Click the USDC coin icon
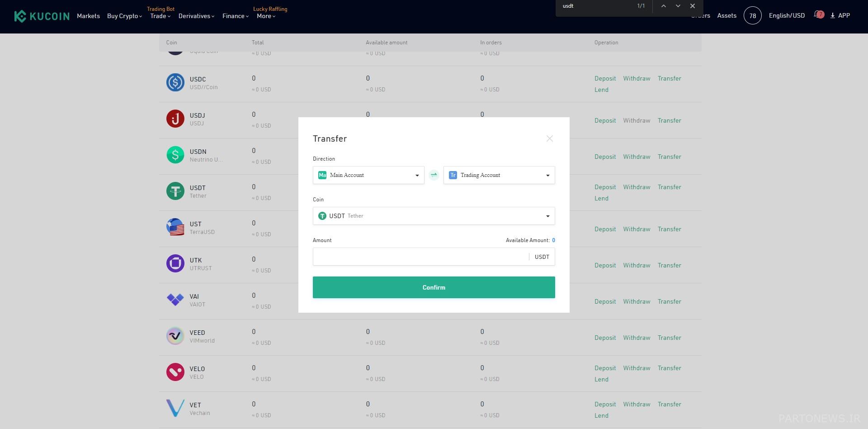 point(175,82)
